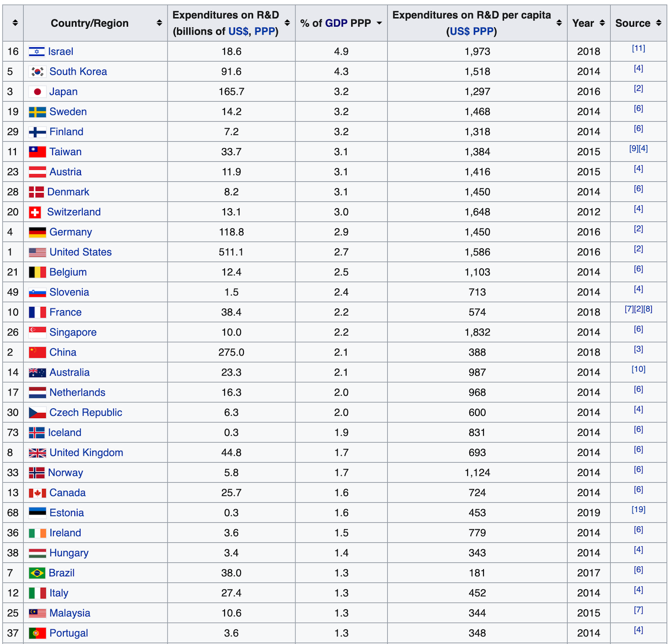Select the 1,832 per capita value for Singapore
Image resolution: width=668 pixels, height=644 pixels.
pyautogui.click(x=477, y=332)
